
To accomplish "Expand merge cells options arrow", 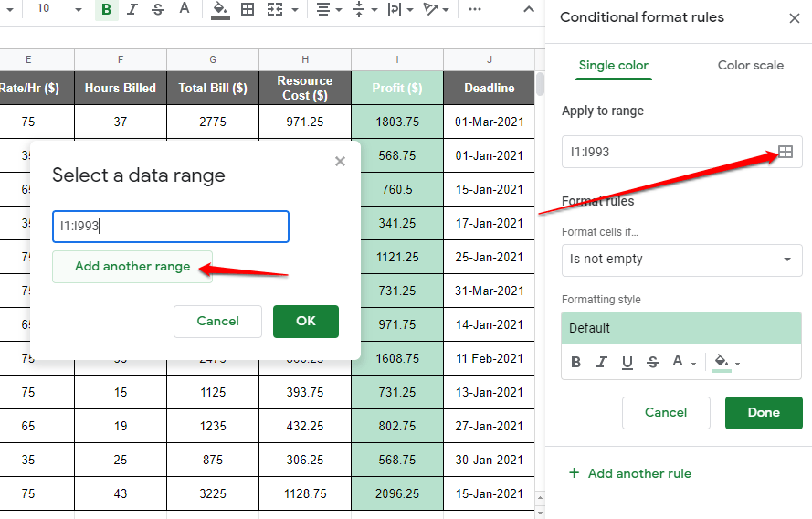I will point(295,10).
